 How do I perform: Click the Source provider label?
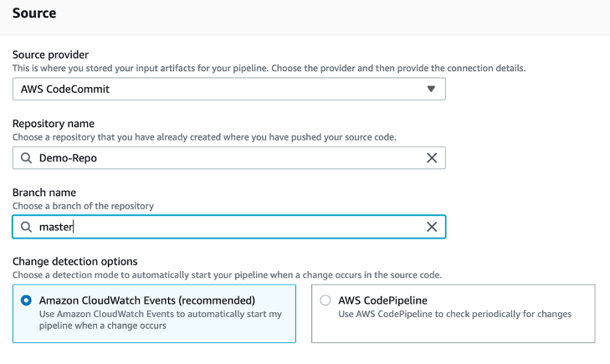[x=50, y=54]
